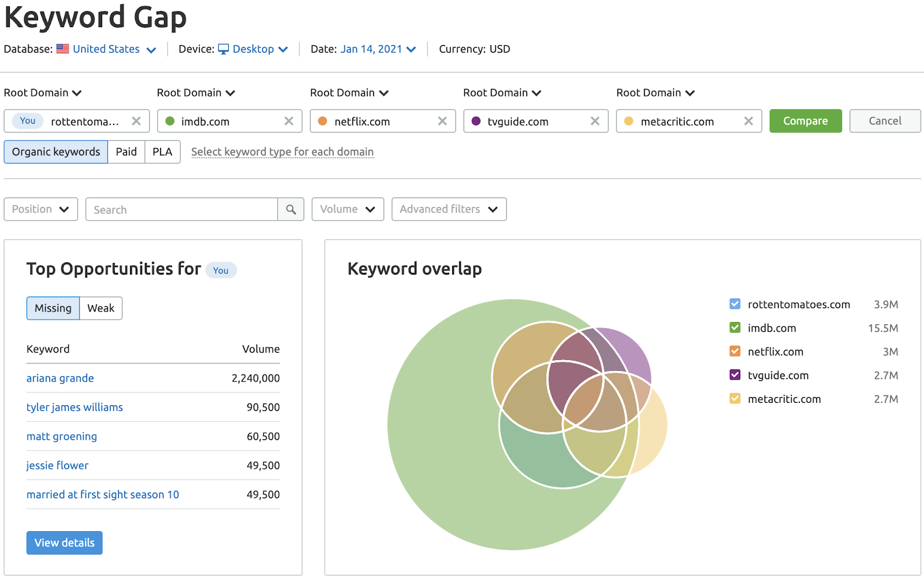Click the netflix.com domain input field
Viewport: 924px width, 582px height.
click(x=382, y=121)
